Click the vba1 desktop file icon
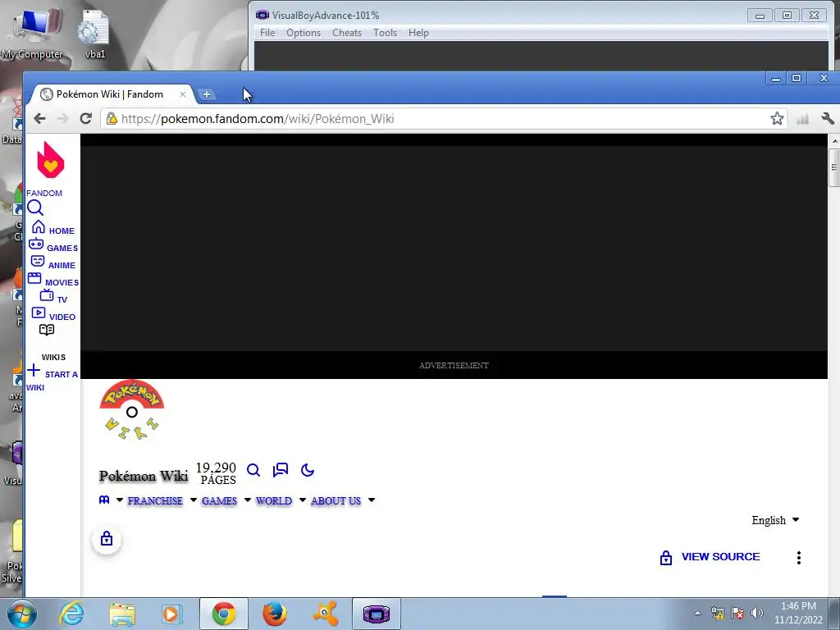 (95, 34)
